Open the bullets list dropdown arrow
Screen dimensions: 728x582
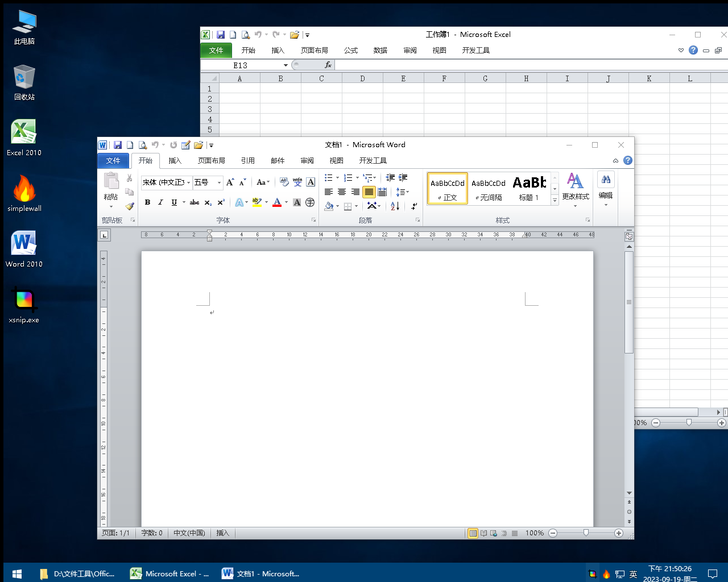(x=337, y=178)
